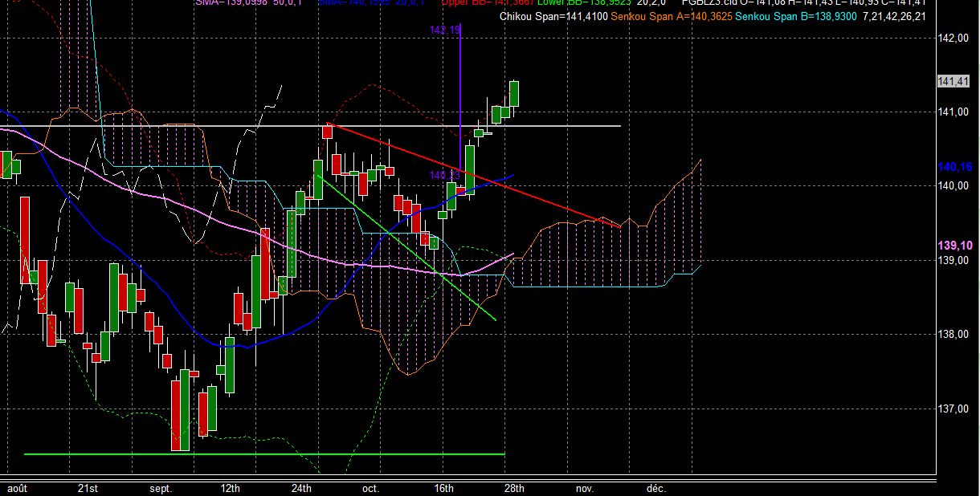Click the 139,00 price axis label

point(953,261)
